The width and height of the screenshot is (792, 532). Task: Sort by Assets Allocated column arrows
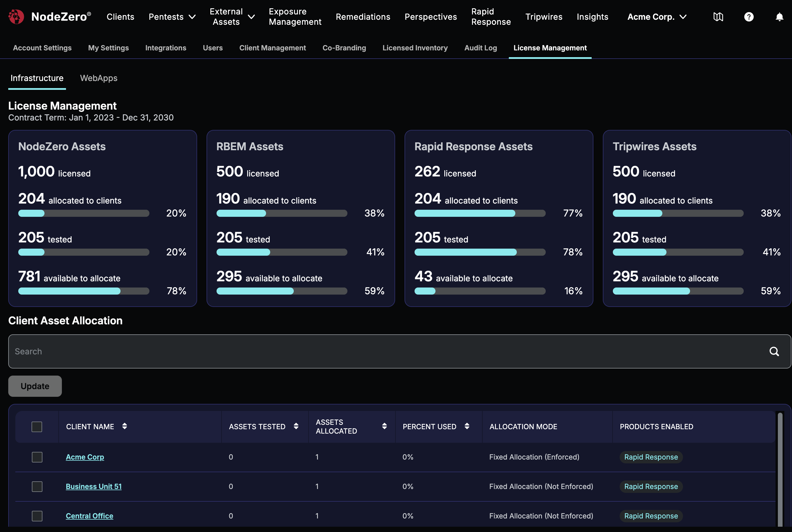[x=384, y=426]
